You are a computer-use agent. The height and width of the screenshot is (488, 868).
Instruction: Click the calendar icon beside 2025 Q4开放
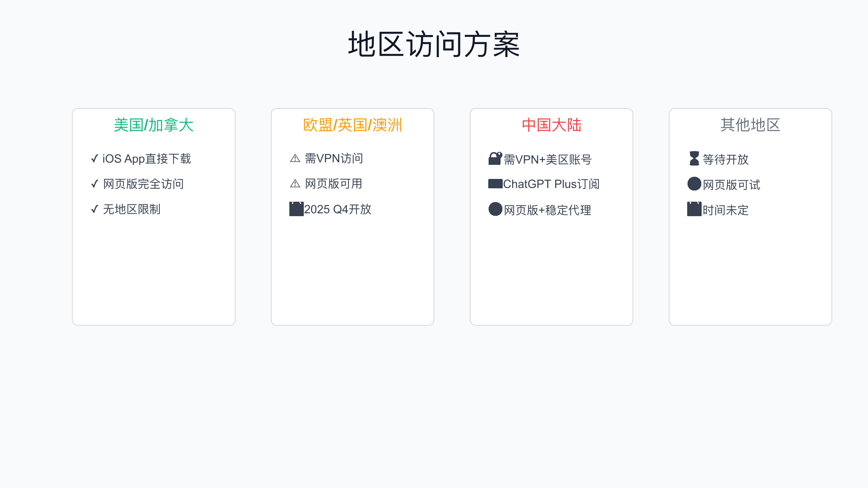click(x=296, y=209)
